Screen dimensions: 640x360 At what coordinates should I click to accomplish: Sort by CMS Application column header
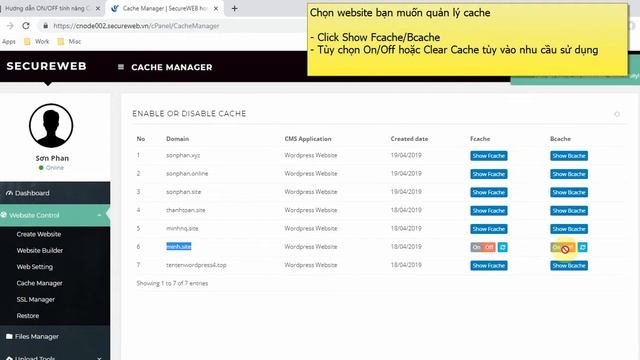pos(308,139)
